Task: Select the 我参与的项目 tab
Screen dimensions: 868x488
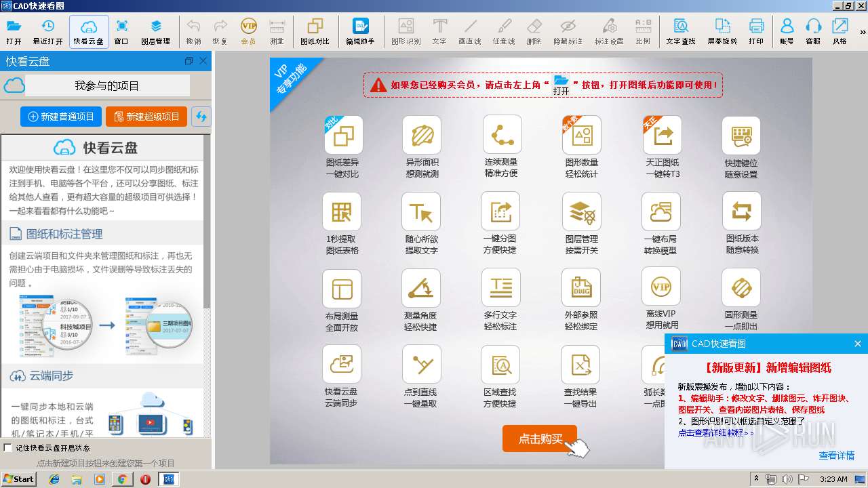Action: pos(107,85)
